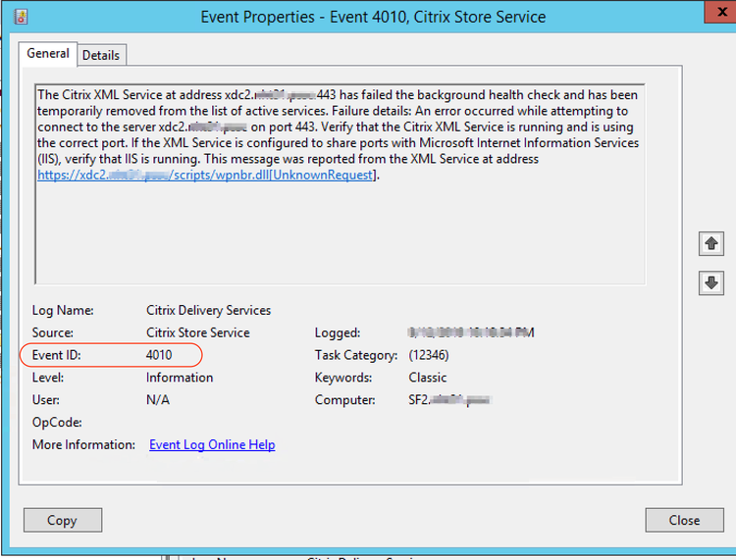Click the More Information label

(83, 444)
